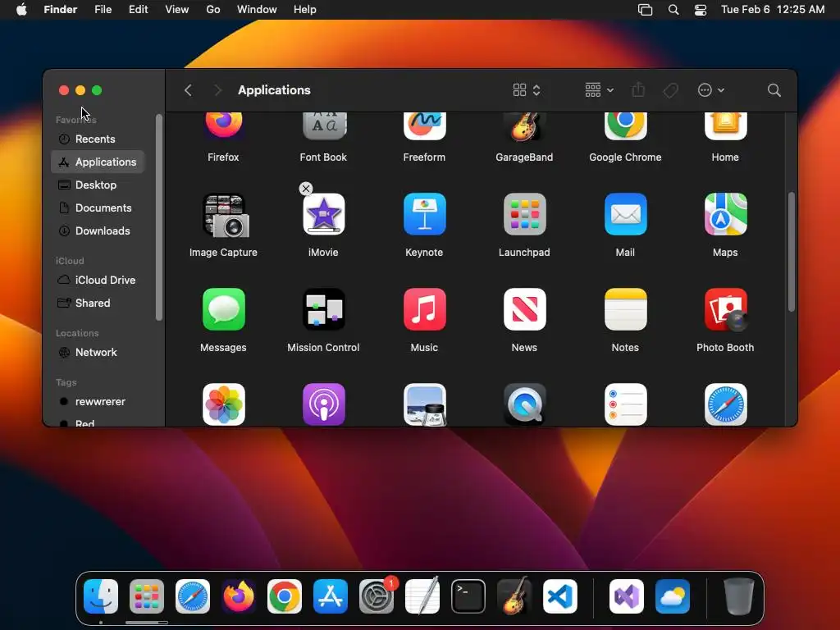Select the Photos app icon in Finder

pos(223,404)
